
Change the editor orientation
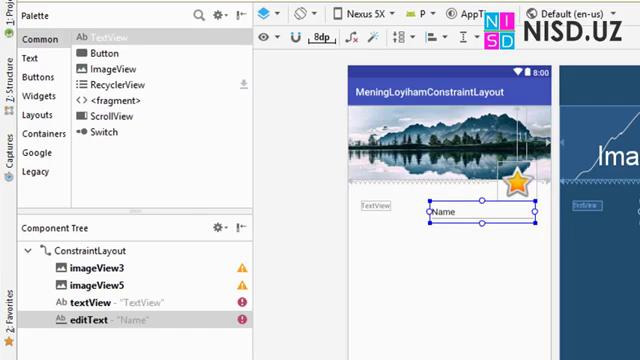pyautogui.click(x=305, y=13)
